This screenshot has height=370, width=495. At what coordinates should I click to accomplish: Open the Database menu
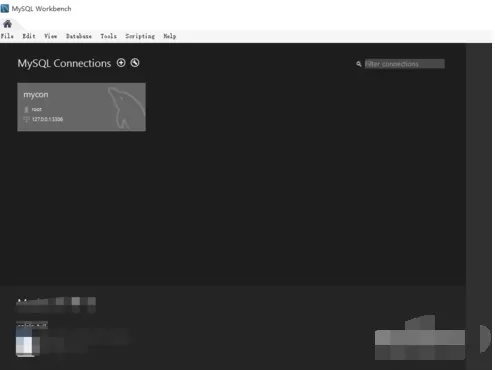coord(79,36)
